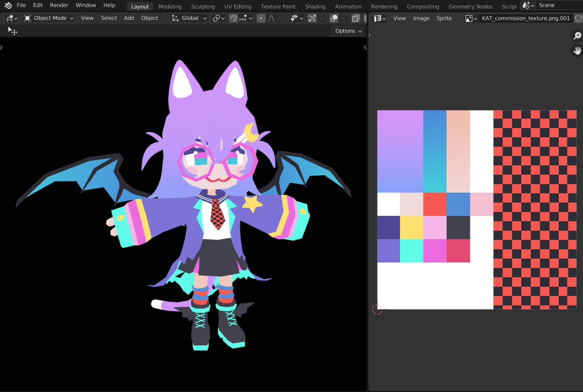Open the image editor Image menu
The height and width of the screenshot is (392, 583).
pos(421,18)
